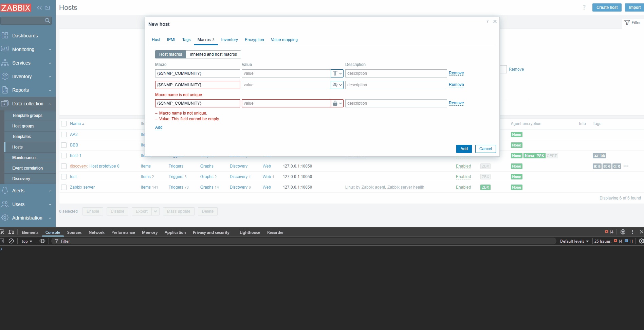Check the select-all hosts checkbox
644x330 pixels.
(x=64, y=124)
